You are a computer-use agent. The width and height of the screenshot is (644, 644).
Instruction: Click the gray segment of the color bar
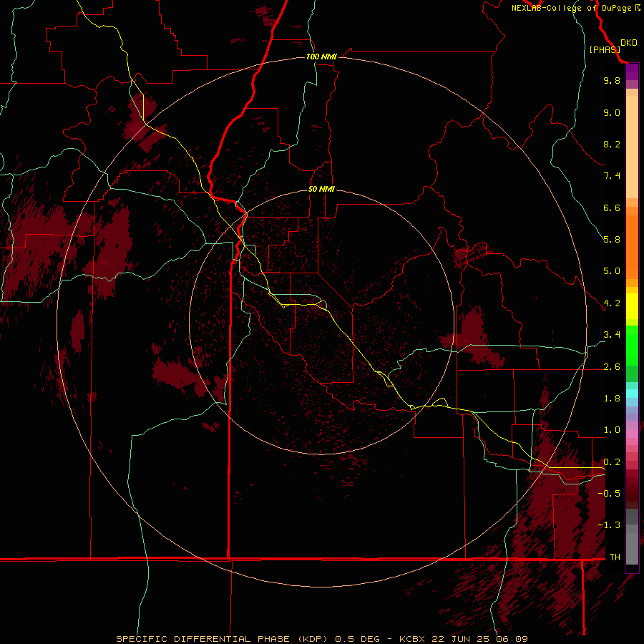[x=632, y=536]
